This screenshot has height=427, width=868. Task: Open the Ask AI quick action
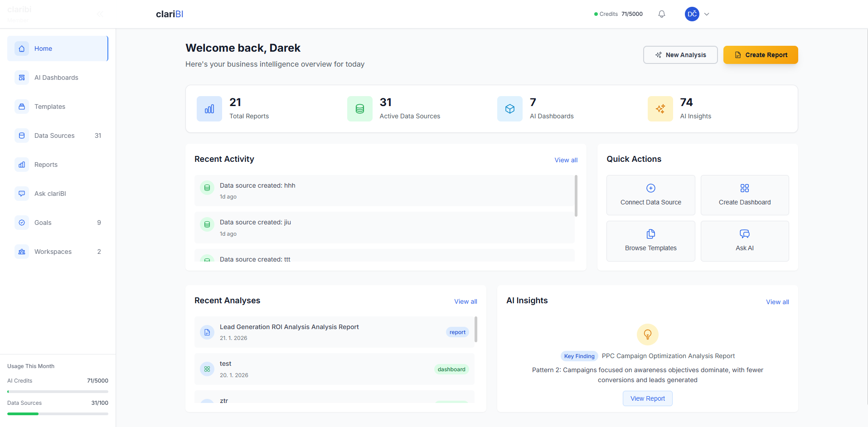(744, 241)
